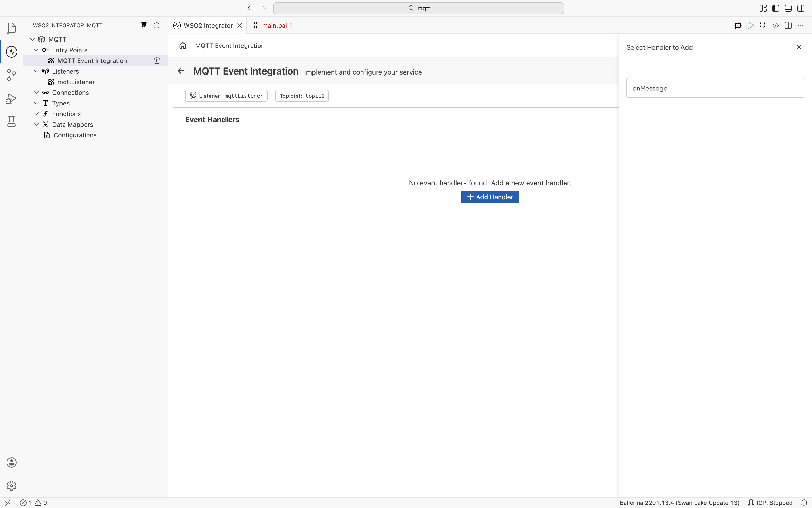Delete the MQTT Event Integration entry point
Screen dimensions: 812x508
[x=157, y=60]
